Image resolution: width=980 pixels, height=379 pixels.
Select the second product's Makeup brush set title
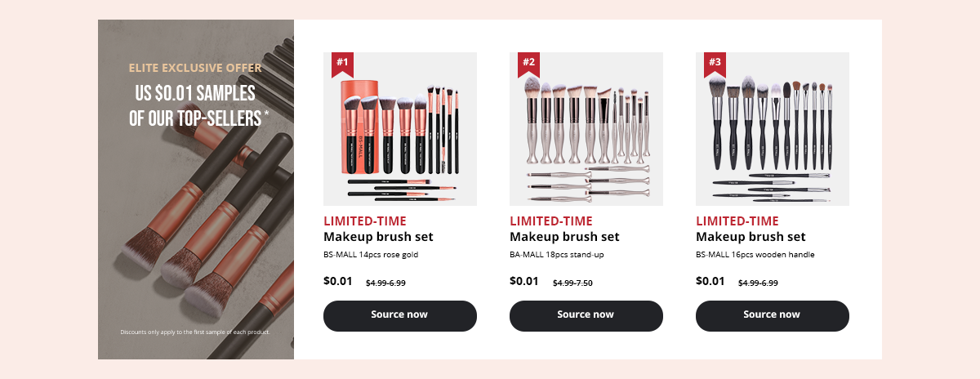[564, 238]
